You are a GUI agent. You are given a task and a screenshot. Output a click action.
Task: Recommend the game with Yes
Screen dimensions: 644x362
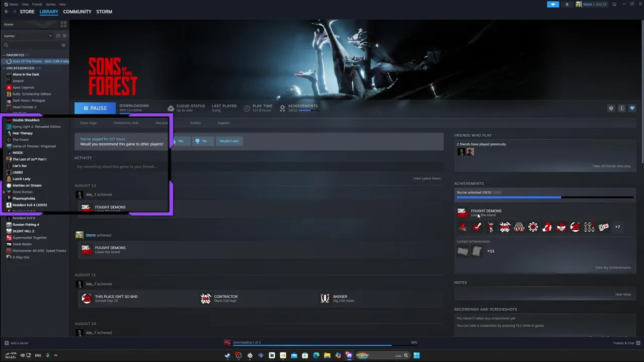(x=180, y=141)
